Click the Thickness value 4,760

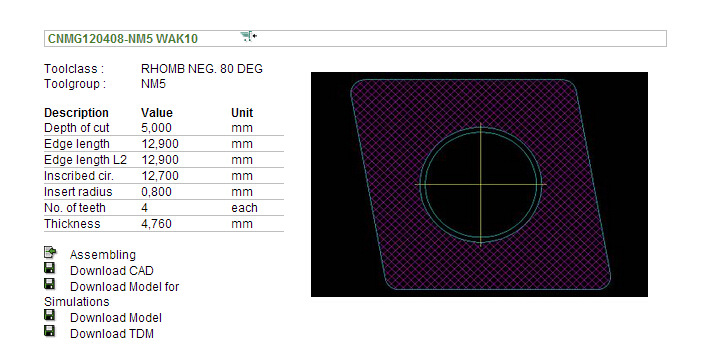(156, 224)
